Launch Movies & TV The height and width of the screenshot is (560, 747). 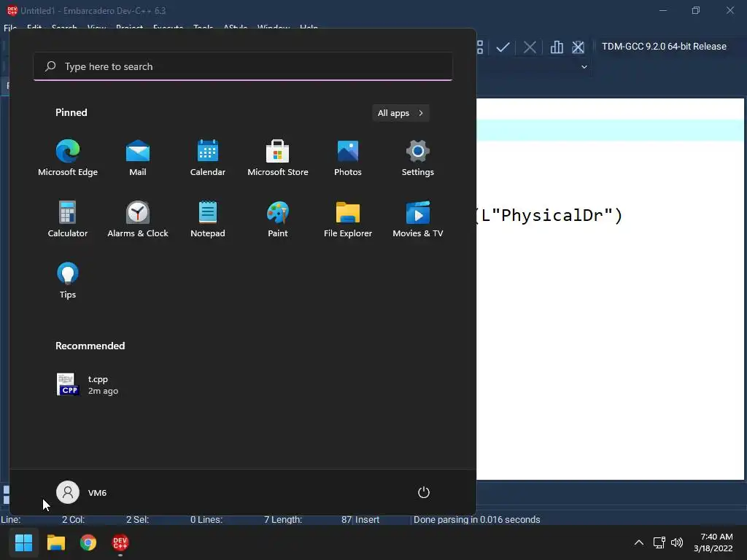point(418,219)
